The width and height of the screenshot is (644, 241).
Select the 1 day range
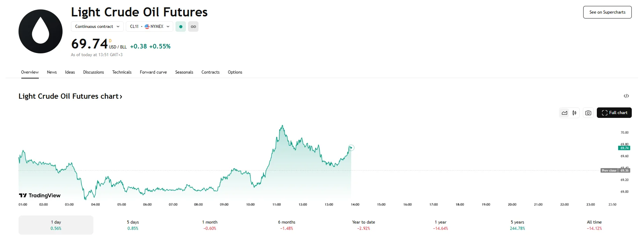[56, 225]
